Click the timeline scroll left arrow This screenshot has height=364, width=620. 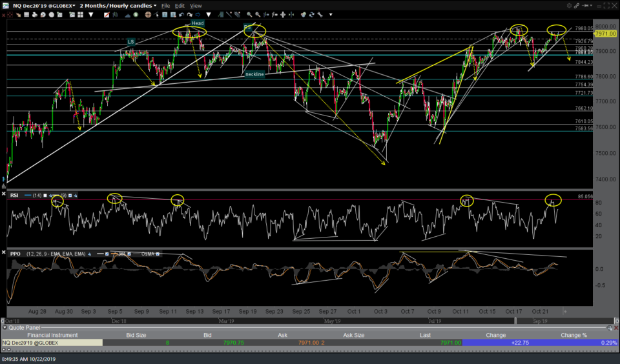pos(3,321)
